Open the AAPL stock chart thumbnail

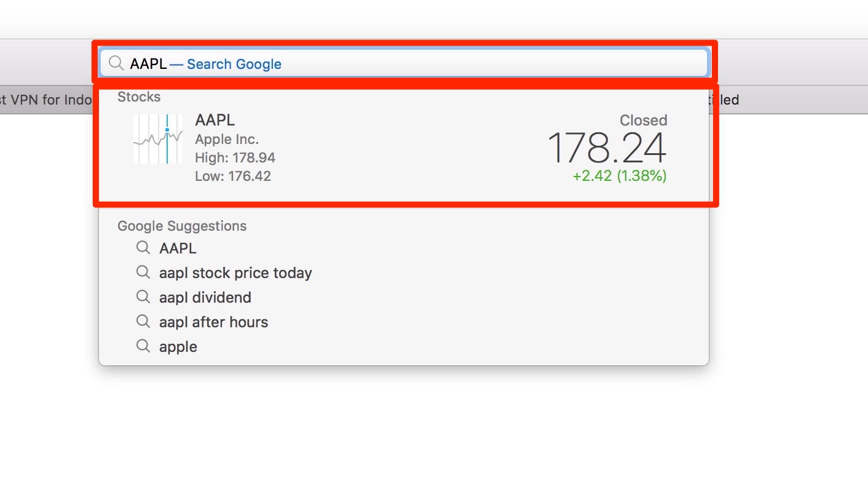coord(158,139)
